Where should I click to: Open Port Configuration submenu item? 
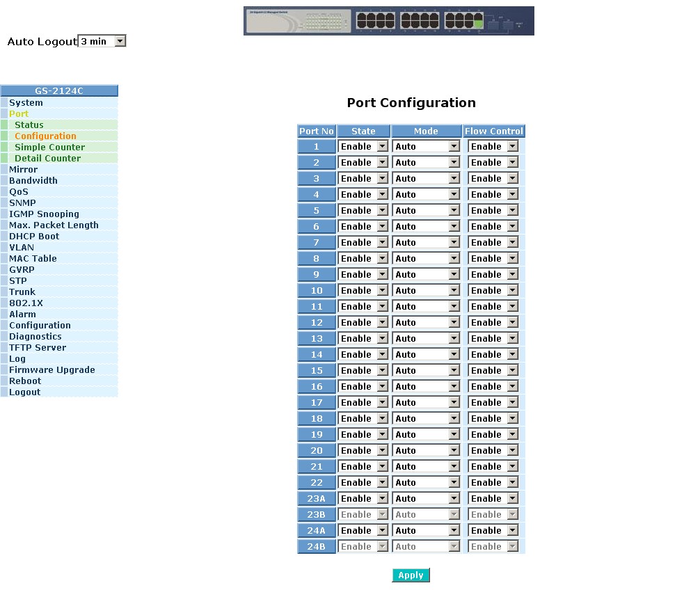[x=45, y=136]
